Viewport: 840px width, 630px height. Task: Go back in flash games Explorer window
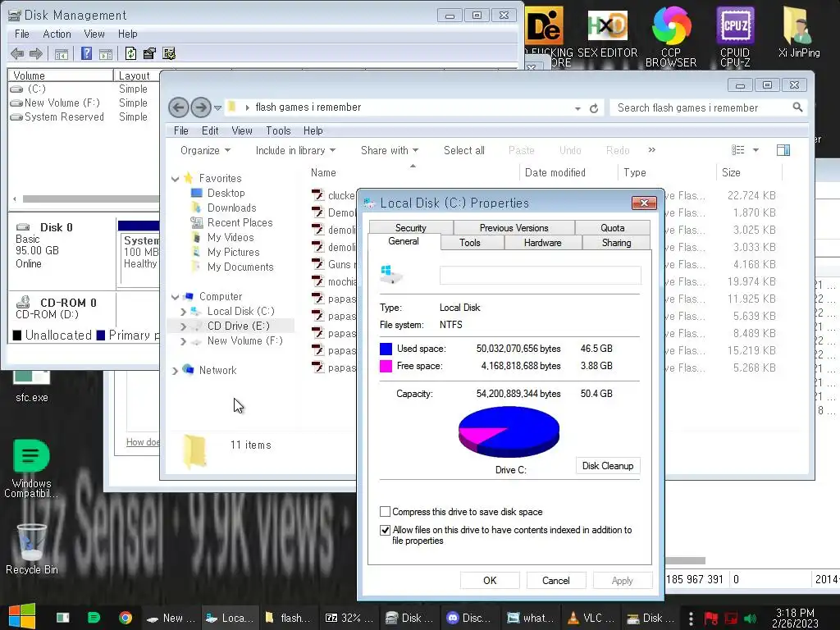click(x=179, y=107)
